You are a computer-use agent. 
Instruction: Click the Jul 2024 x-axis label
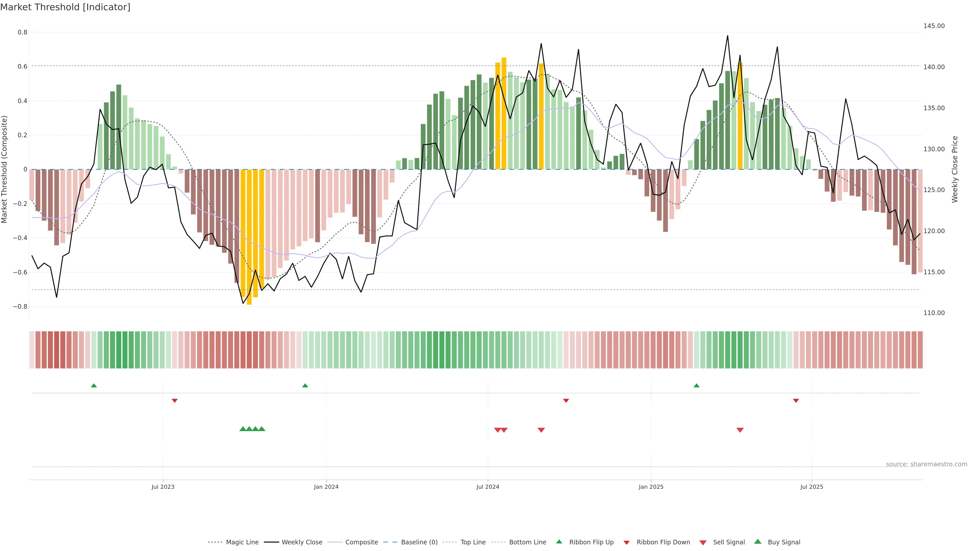(488, 487)
